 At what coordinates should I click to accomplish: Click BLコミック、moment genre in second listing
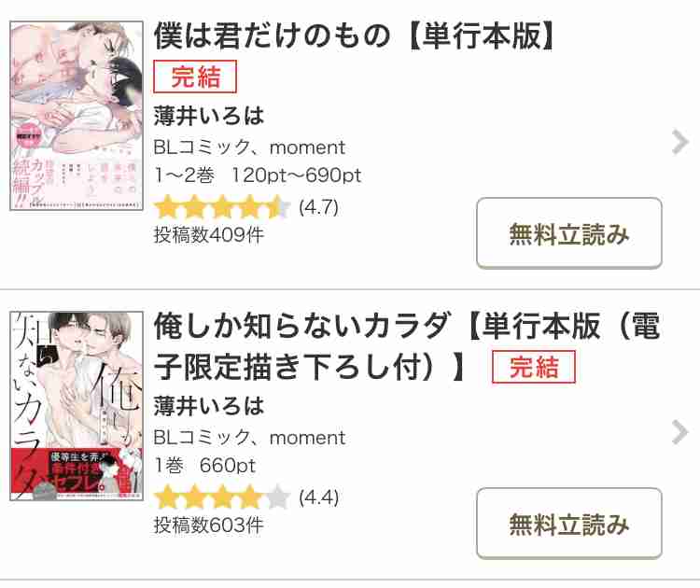click(249, 437)
